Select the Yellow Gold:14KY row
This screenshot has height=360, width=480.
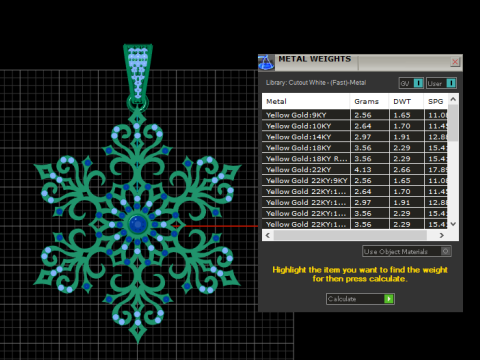[355, 137]
